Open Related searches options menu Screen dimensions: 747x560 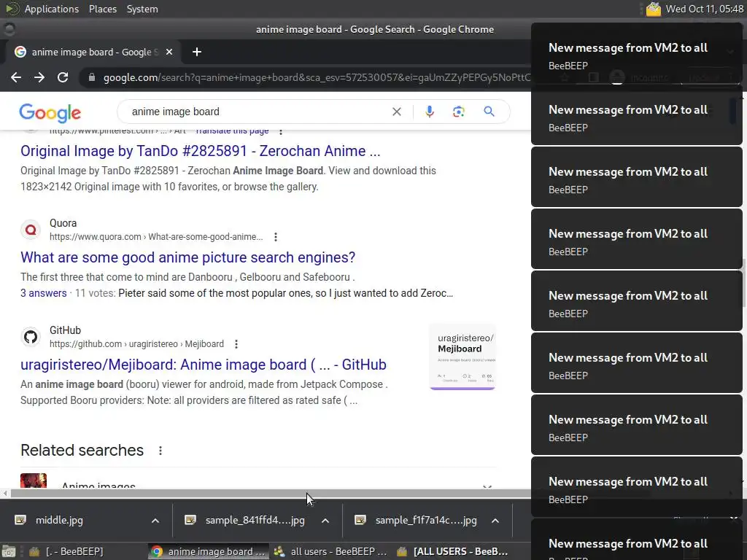[x=160, y=451]
